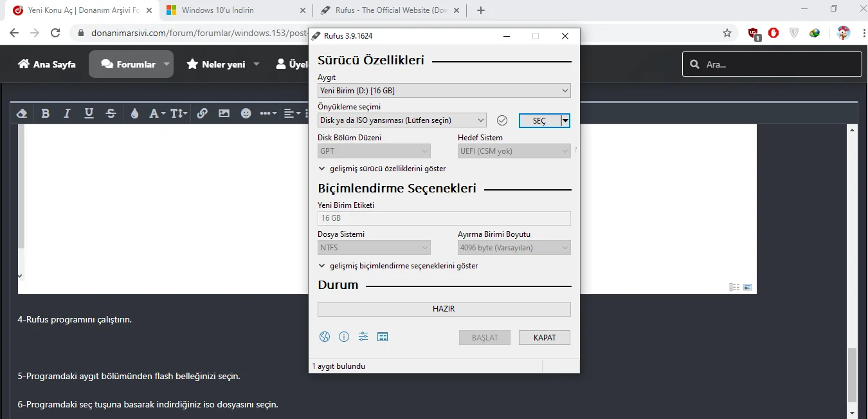Go forward with the browser forward arrow
868x419 pixels.
pos(35,33)
